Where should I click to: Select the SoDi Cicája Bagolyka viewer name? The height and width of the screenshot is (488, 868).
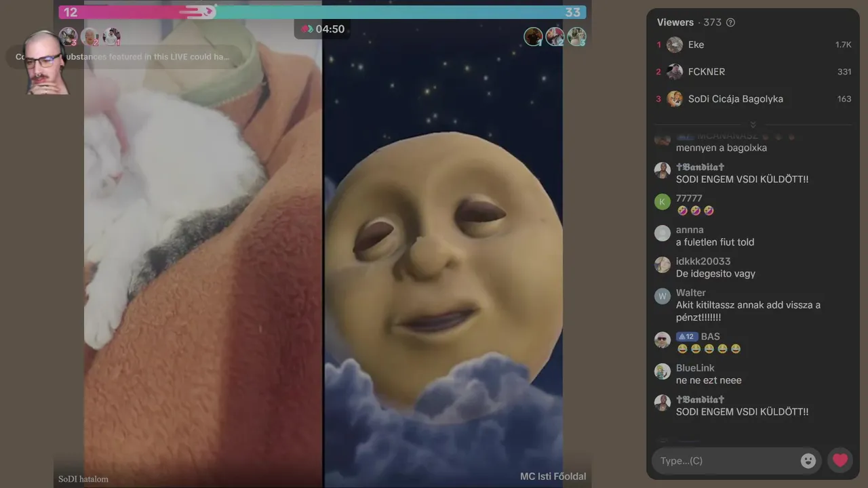[736, 99]
